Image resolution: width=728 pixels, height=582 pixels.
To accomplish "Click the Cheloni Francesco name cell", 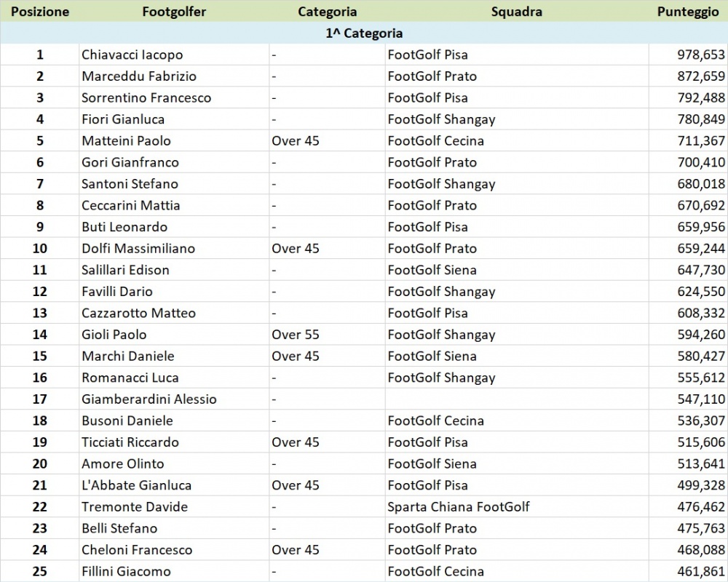I will click(x=174, y=549).
